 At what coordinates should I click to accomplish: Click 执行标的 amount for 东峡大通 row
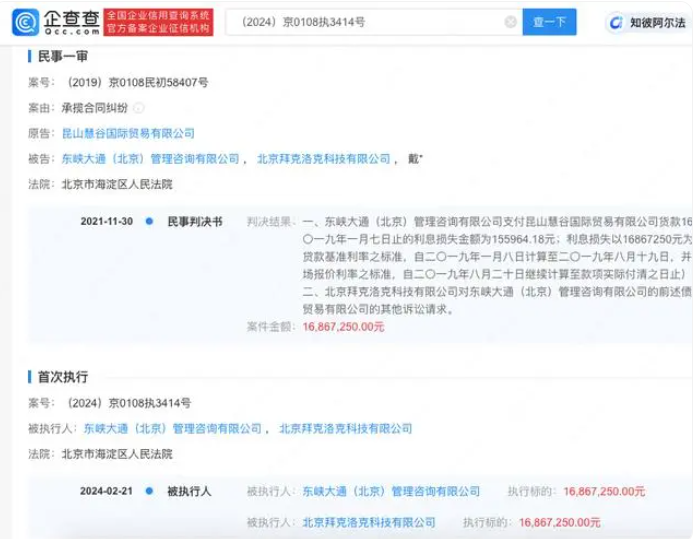(x=604, y=491)
